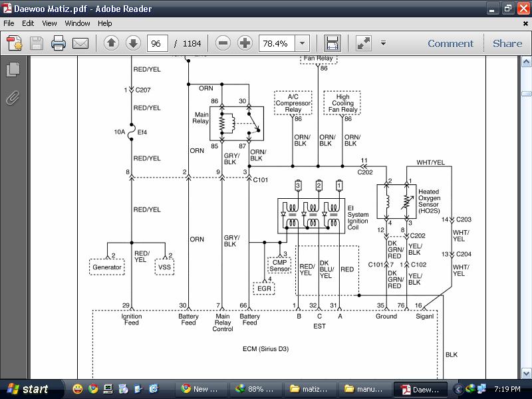Screen dimensions: 532x399
Task: Click the fit-to-width scrolling icon
Action: coord(332,44)
